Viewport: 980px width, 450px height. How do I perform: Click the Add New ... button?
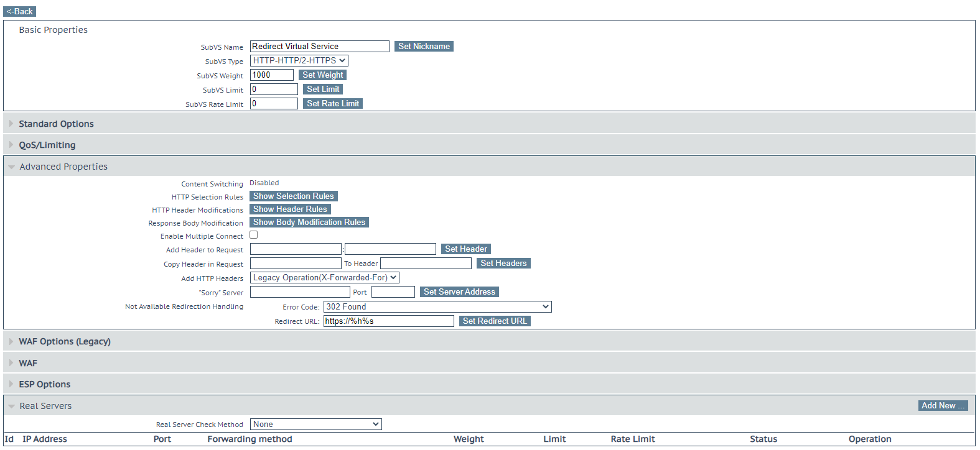pyautogui.click(x=943, y=406)
